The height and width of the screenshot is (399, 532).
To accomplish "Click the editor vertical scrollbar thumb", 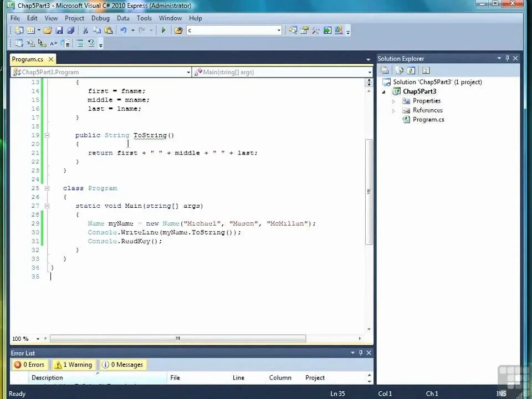I will pyautogui.click(x=369, y=192).
